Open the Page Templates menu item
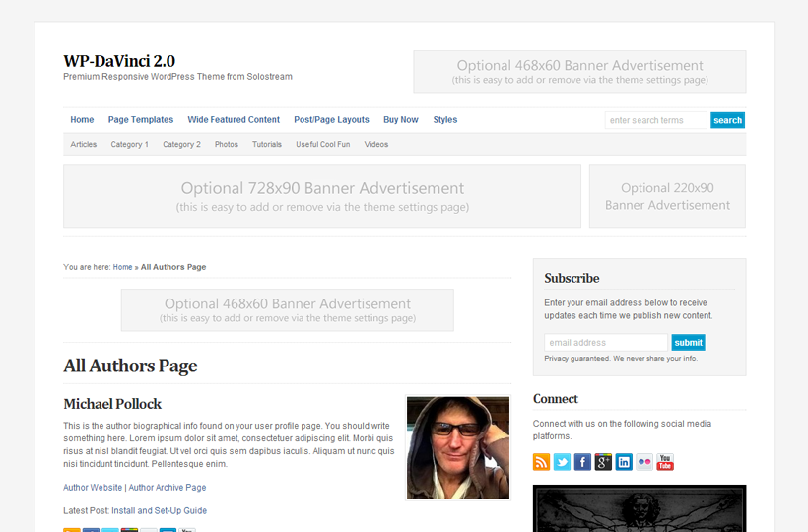This screenshot has width=808, height=532. point(141,119)
